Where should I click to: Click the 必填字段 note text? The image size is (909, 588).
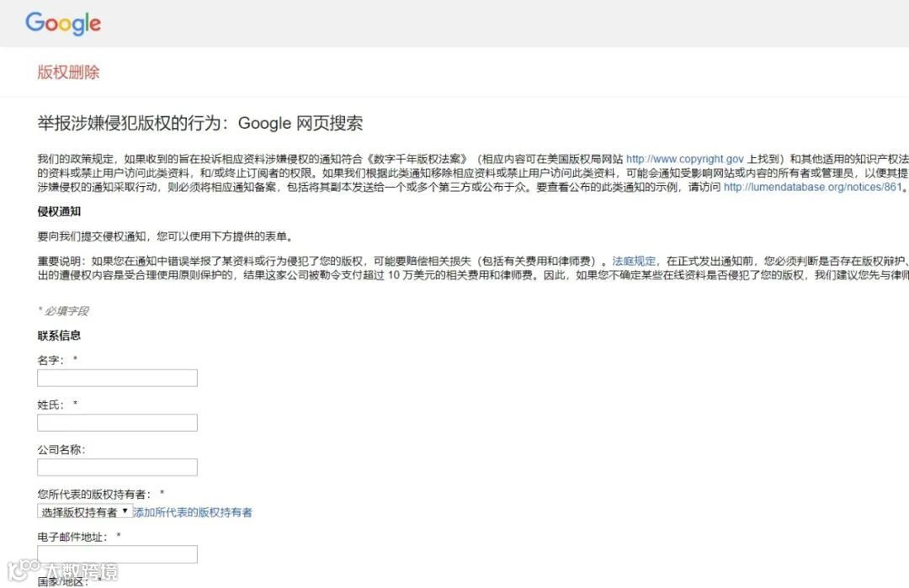coord(63,311)
